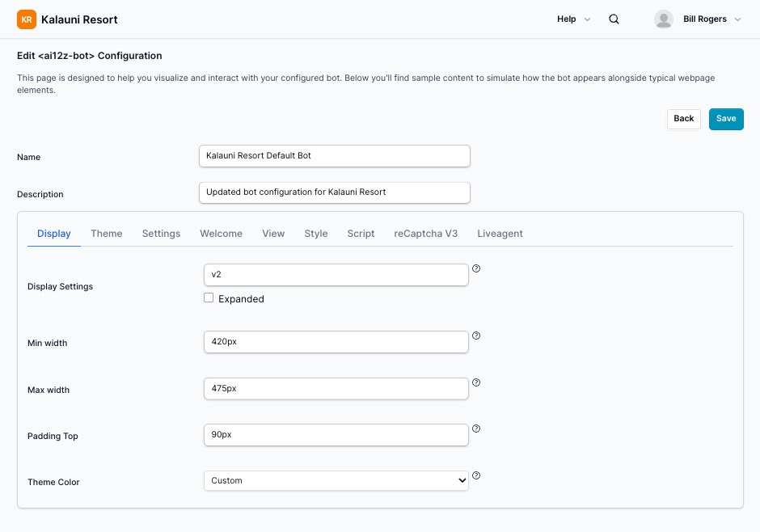This screenshot has width=760, height=532.
Task: Click Bill Rogers' profile avatar
Action: [664, 19]
